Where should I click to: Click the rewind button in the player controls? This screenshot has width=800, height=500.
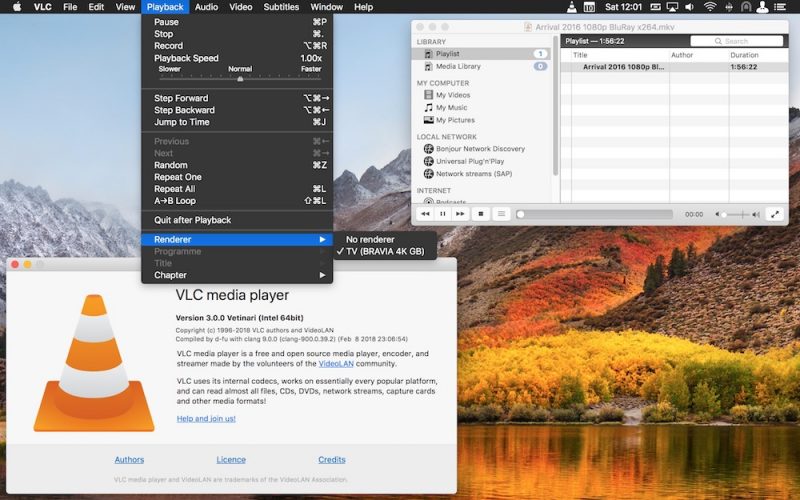click(x=425, y=214)
